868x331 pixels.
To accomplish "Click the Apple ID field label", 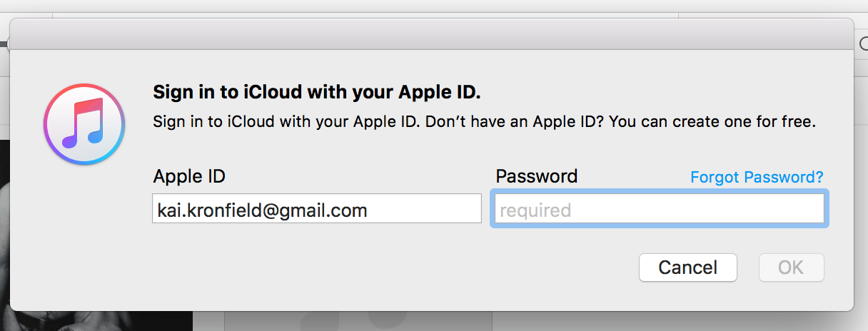I will [x=189, y=176].
